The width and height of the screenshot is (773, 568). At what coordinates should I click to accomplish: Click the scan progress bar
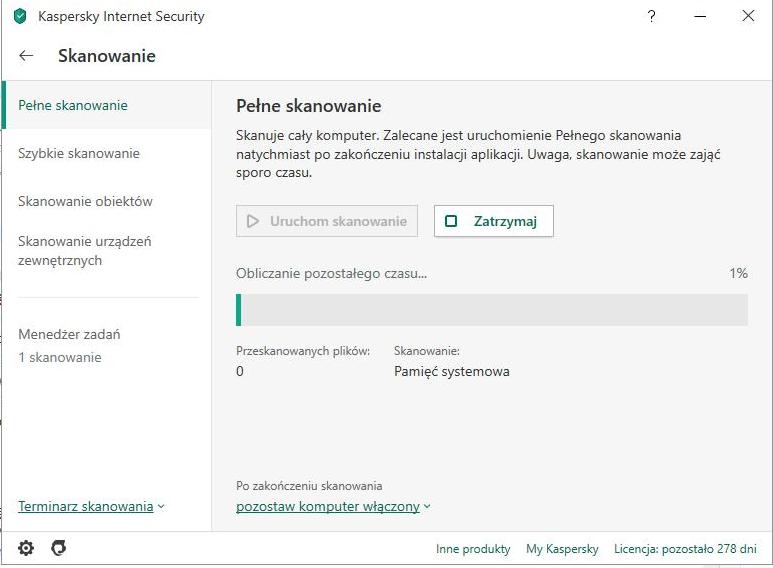coord(491,310)
